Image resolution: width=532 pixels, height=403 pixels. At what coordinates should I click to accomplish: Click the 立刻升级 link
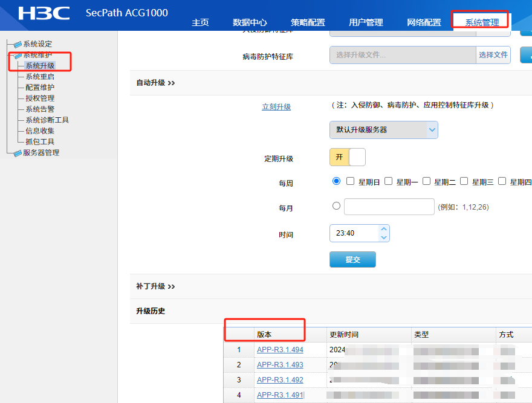[x=276, y=107]
